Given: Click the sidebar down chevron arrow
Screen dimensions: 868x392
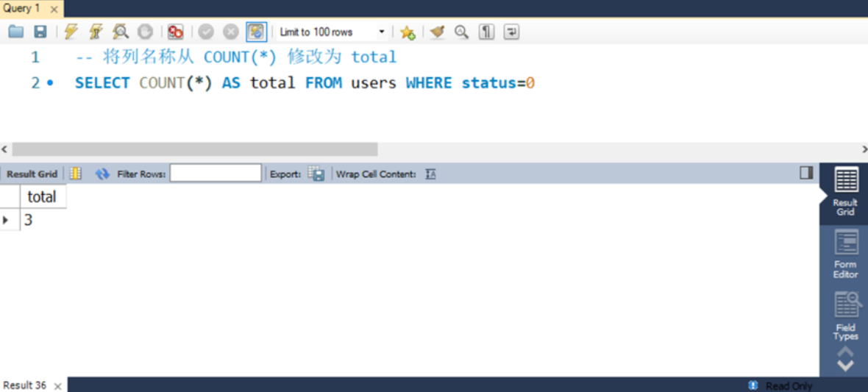Looking at the screenshot, I should click(x=845, y=366).
